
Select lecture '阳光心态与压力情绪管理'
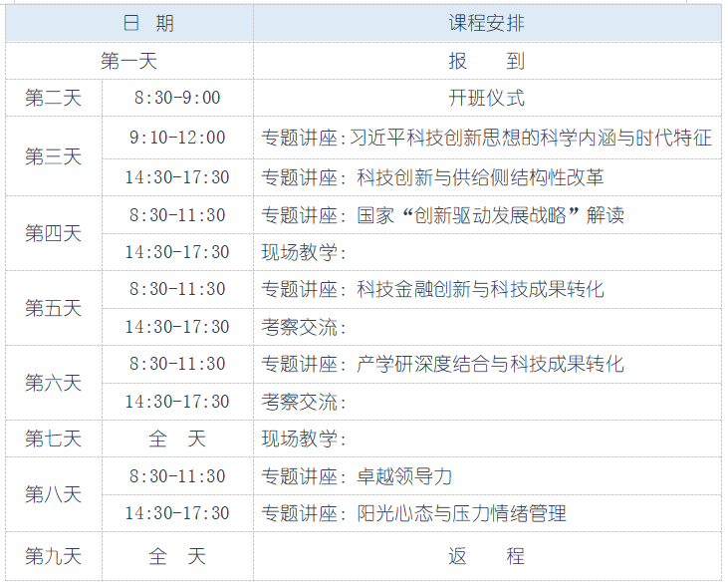[x=461, y=513]
